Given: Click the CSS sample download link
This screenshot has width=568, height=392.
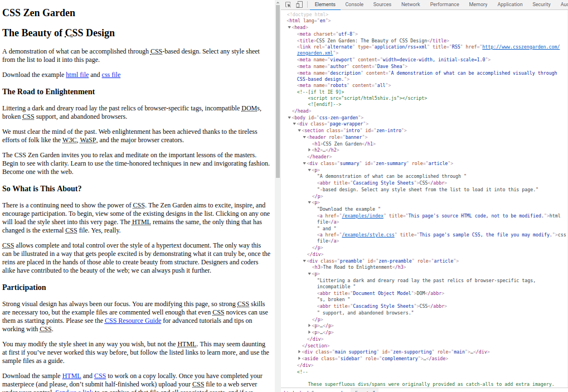Looking at the screenshot, I should point(100,376).
